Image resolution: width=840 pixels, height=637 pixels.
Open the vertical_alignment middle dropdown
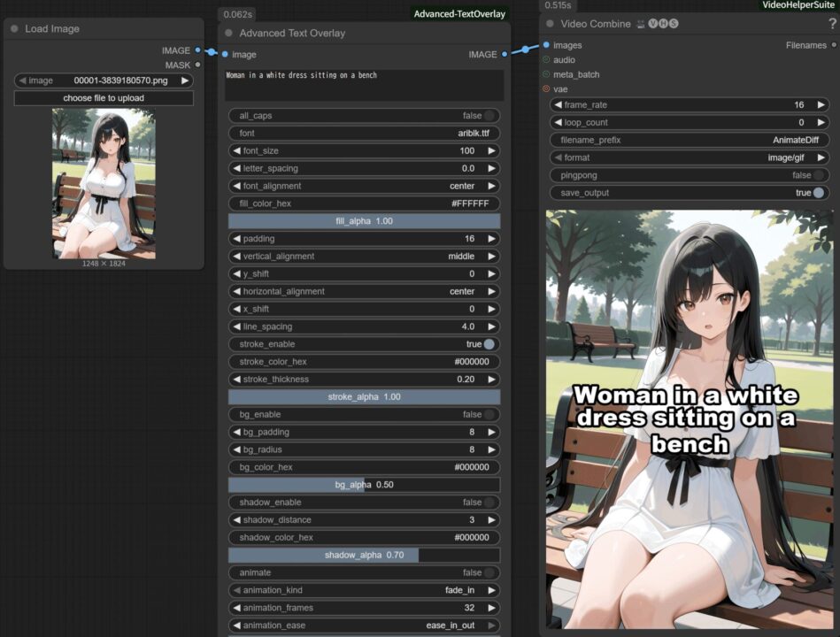pos(365,257)
